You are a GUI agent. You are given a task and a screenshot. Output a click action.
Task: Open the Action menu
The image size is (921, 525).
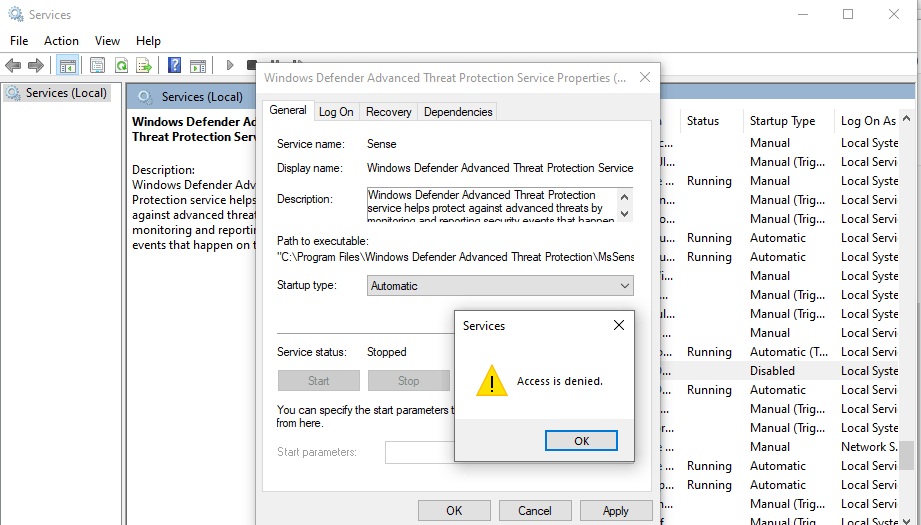(x=61, y=41)
